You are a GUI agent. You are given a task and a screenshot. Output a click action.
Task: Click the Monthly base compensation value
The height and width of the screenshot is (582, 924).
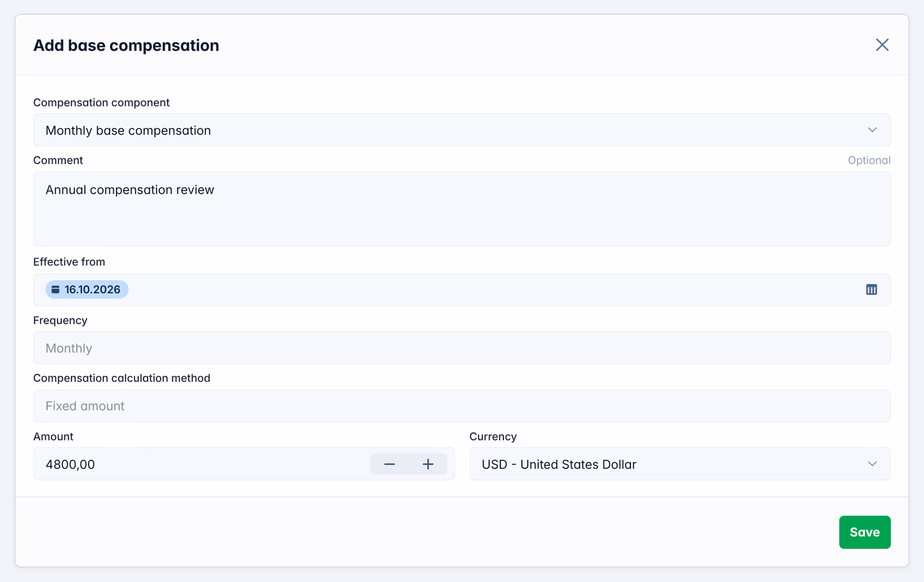[128, 131]
